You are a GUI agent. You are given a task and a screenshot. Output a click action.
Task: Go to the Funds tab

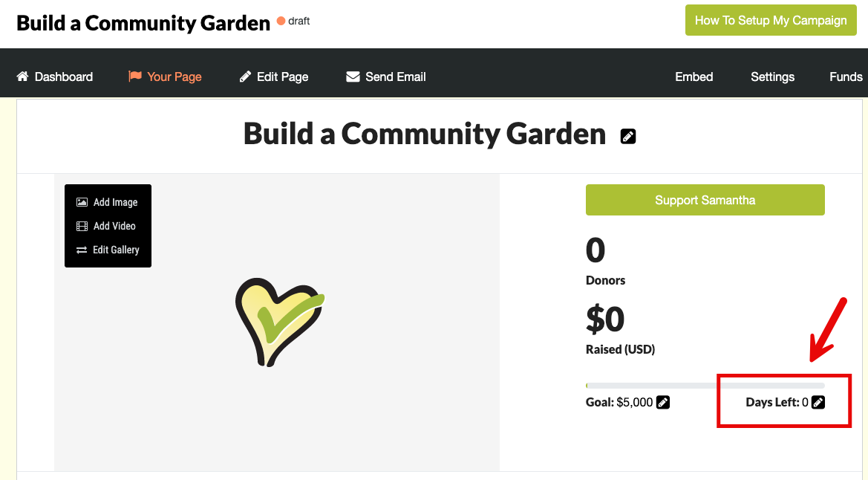[x=846, y=77]
